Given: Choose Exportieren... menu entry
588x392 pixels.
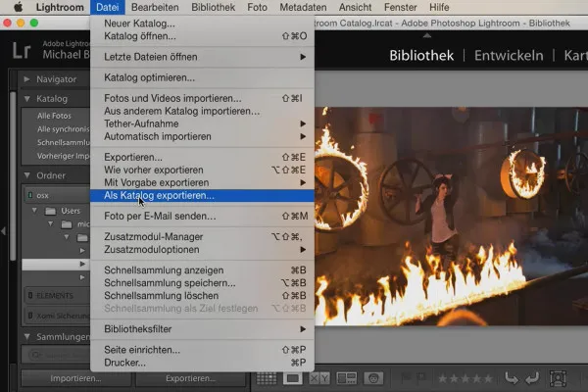Looking at the screenshot, I should (x=202, y=157).
